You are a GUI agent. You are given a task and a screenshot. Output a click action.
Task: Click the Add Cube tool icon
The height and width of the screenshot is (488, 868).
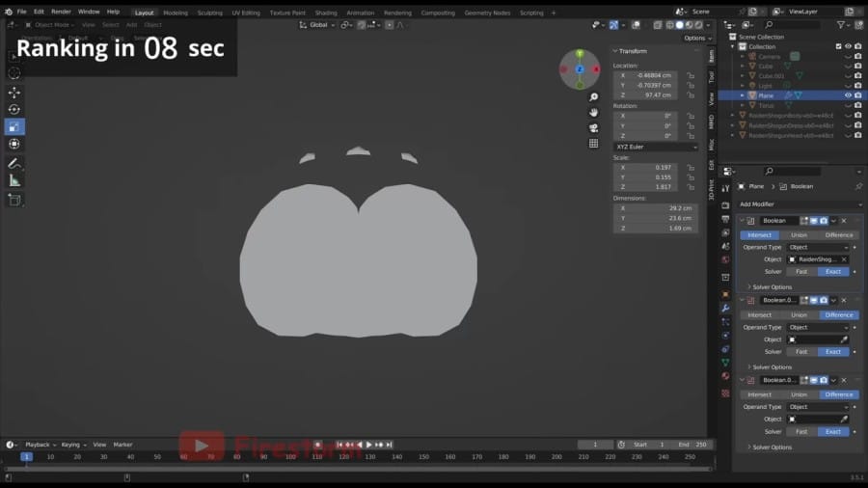click(14, 201)
